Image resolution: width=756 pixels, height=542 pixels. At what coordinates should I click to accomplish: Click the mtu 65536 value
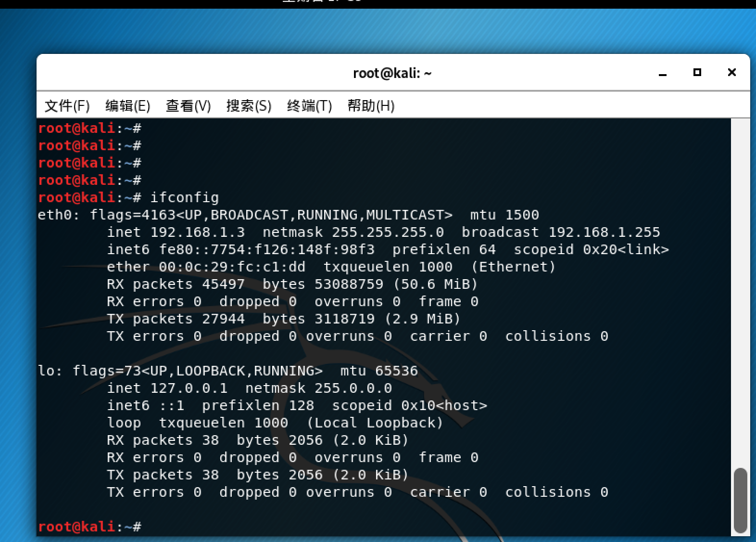pyautogui.click(x=379, y=371)
